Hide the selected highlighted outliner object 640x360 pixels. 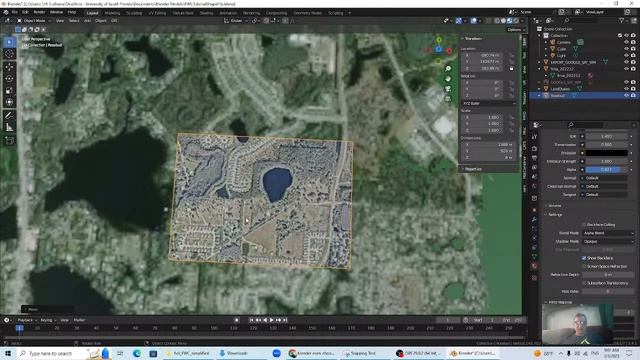[x=627, y=96]
